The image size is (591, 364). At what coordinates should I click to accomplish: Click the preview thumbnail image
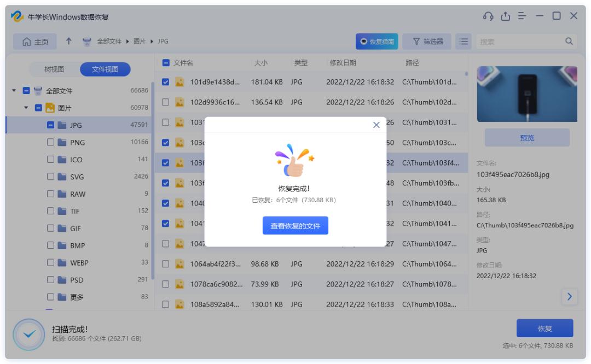[527, 94]
